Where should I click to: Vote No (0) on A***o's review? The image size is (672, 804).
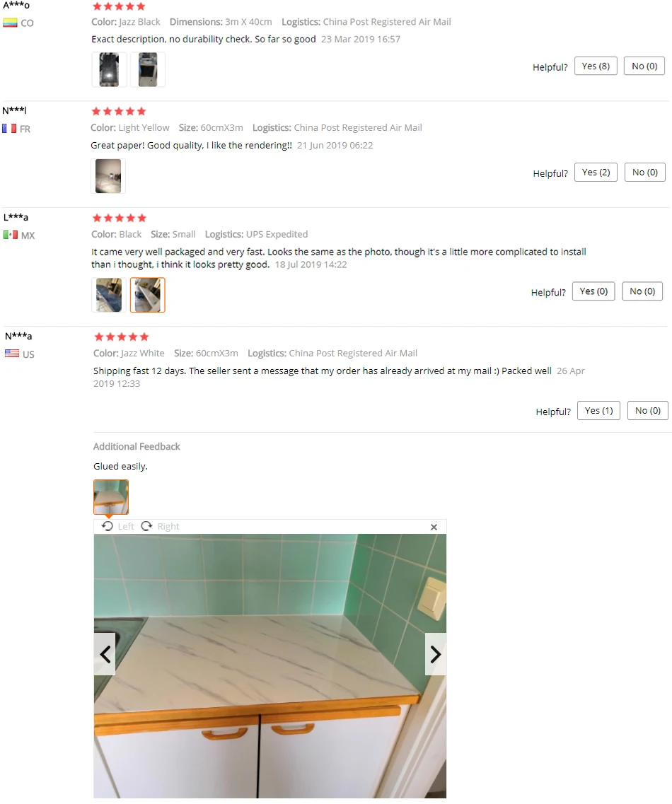pyautogui.click(x=644, y=66)
